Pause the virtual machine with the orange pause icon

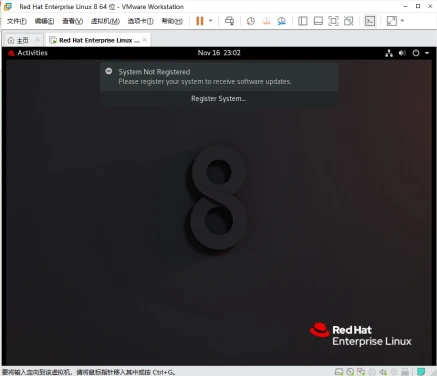[200, 21]
